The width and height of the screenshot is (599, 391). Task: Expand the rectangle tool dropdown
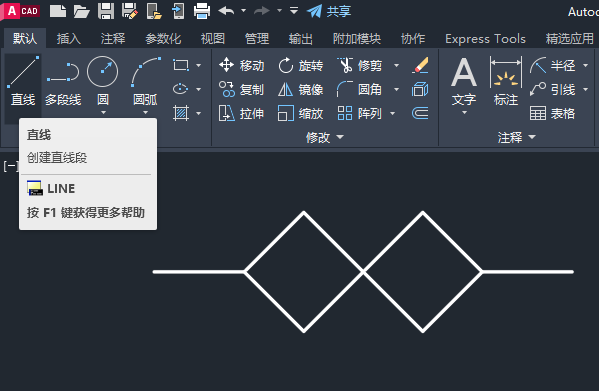tap(199, 66)
